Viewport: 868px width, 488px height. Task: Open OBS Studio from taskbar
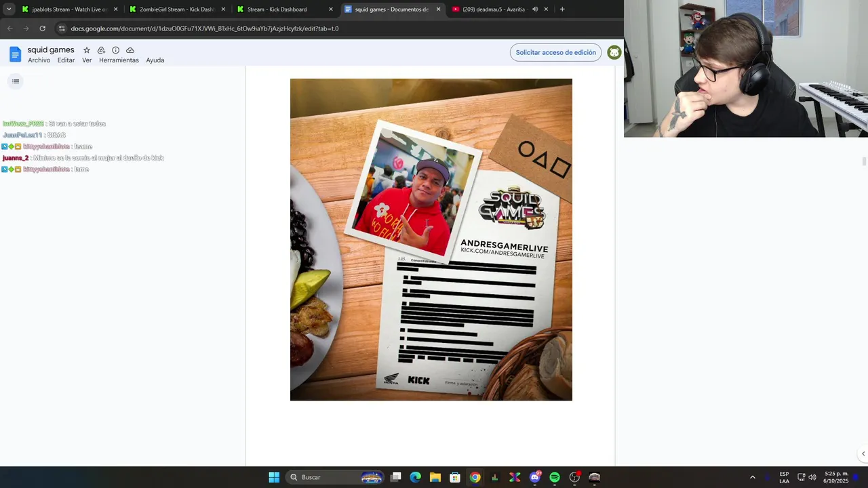[x=574, y=477]
